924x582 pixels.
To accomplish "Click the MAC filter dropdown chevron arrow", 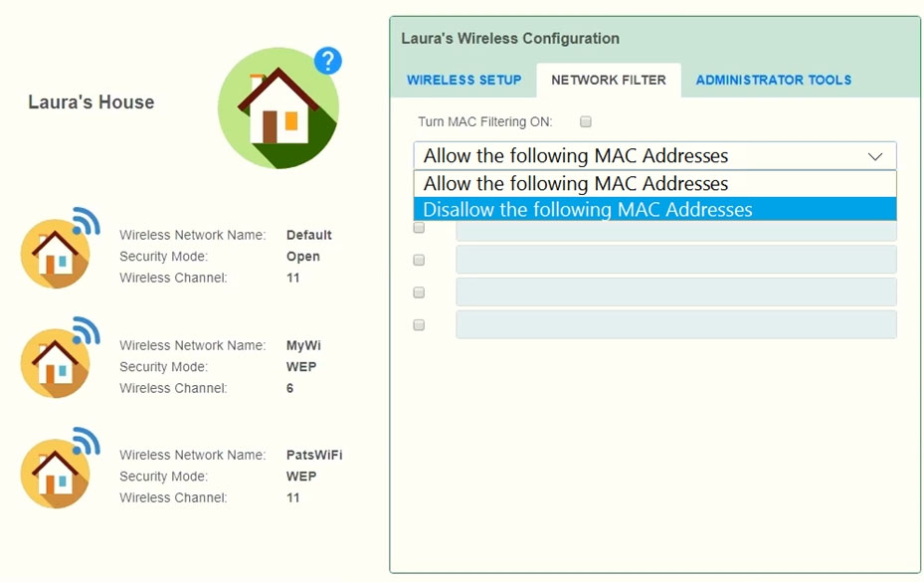I will tap(875, 156).
